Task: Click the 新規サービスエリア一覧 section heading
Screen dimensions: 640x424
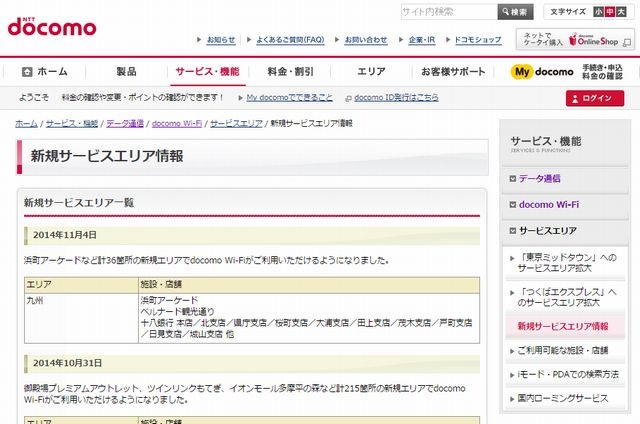Action: pos(79,203)
